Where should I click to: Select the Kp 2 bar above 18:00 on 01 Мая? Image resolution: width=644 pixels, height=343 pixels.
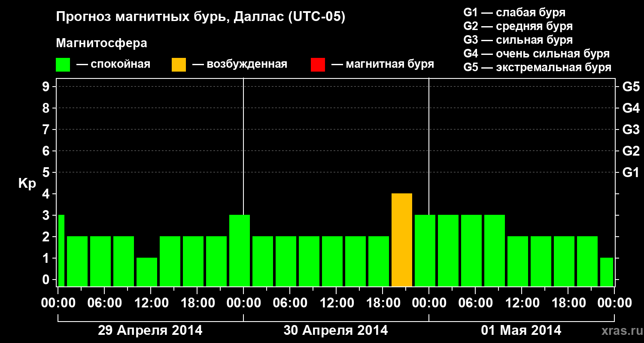pos(564,262)
